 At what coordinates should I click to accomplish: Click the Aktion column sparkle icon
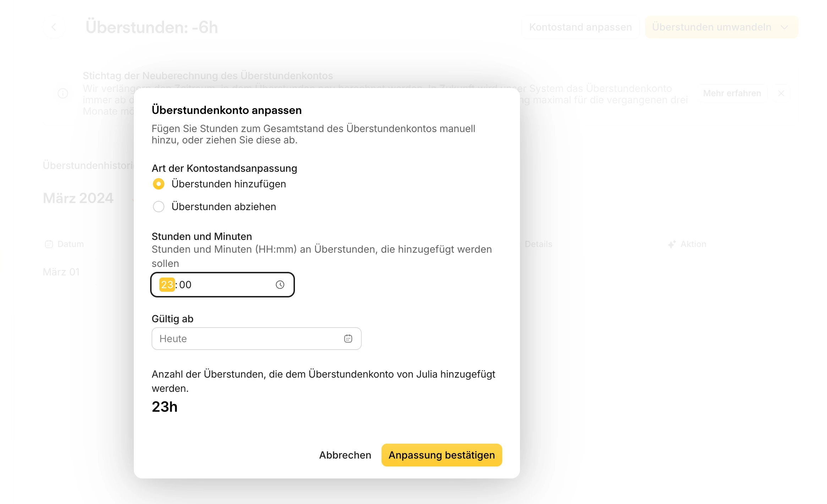pyautogui.click(x=672, y=244)
